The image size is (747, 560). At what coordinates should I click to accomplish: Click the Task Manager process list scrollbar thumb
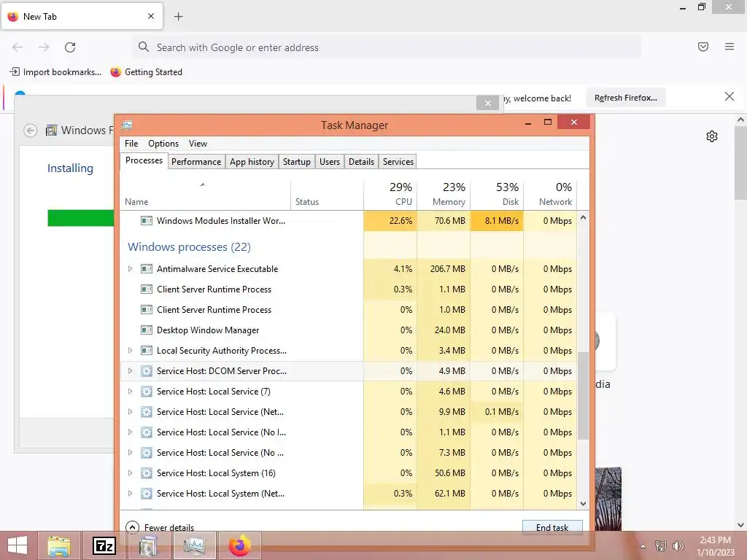click(583, 396)
